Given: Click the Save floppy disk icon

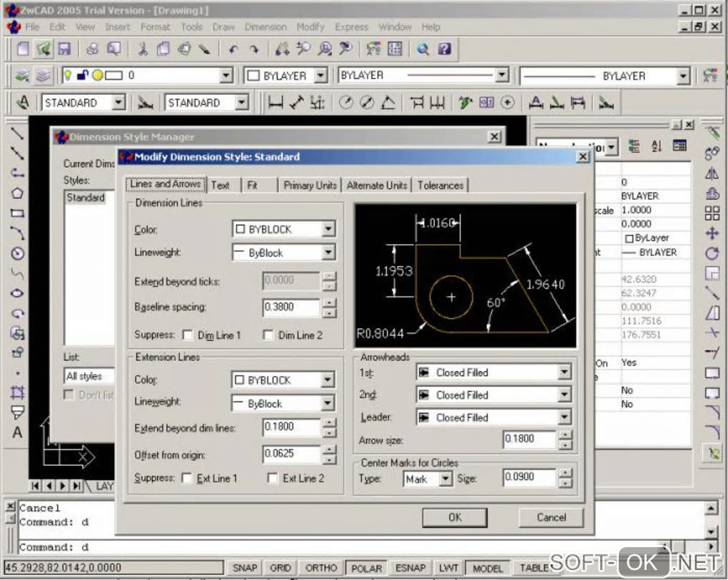Looking at the screenshot, I should 64,49.
